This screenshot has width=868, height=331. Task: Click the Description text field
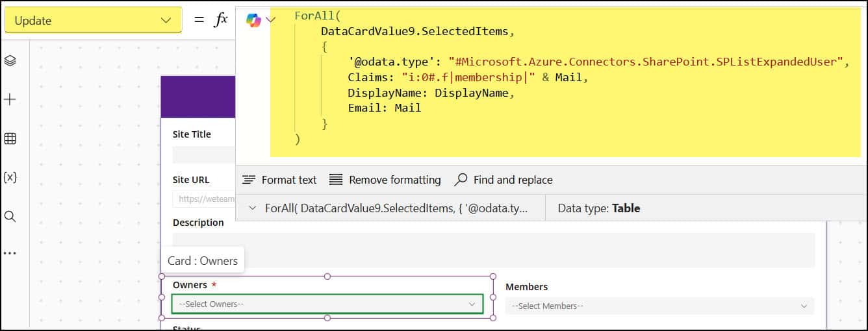coord(493,250)
